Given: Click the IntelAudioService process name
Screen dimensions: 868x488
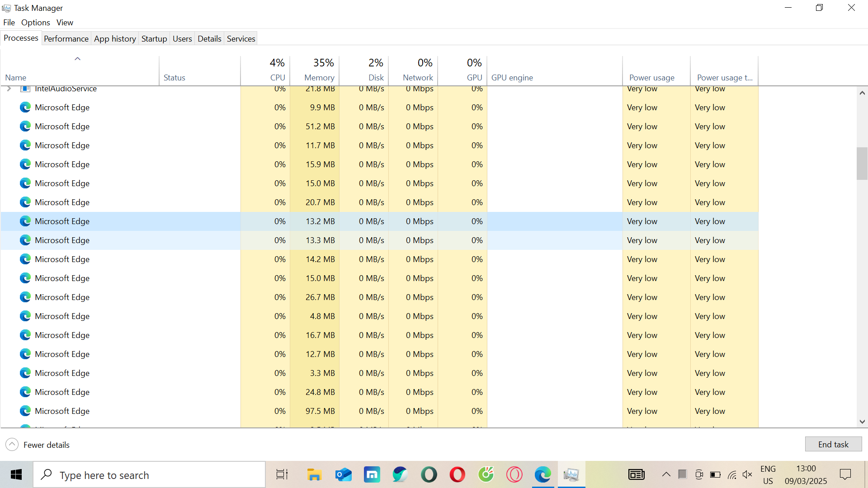Looking at the screenshot, I should (x=66, y=89).
